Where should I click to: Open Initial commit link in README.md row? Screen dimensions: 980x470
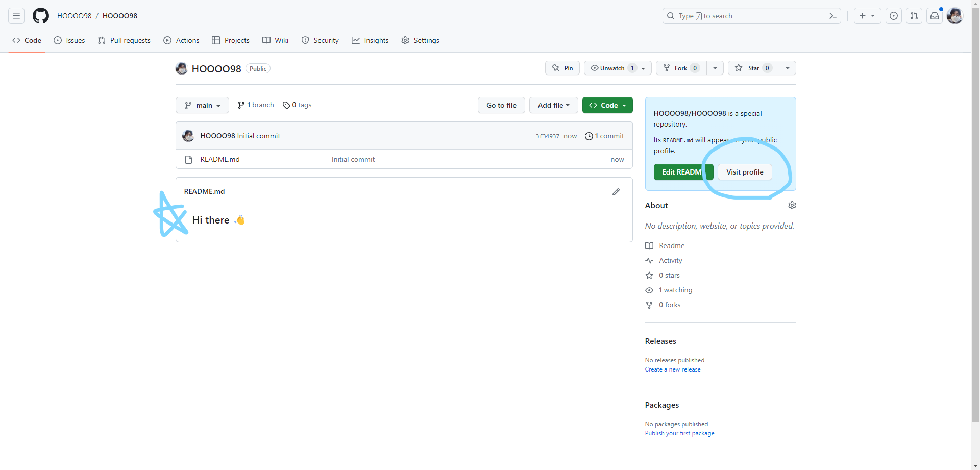point(353,159)
